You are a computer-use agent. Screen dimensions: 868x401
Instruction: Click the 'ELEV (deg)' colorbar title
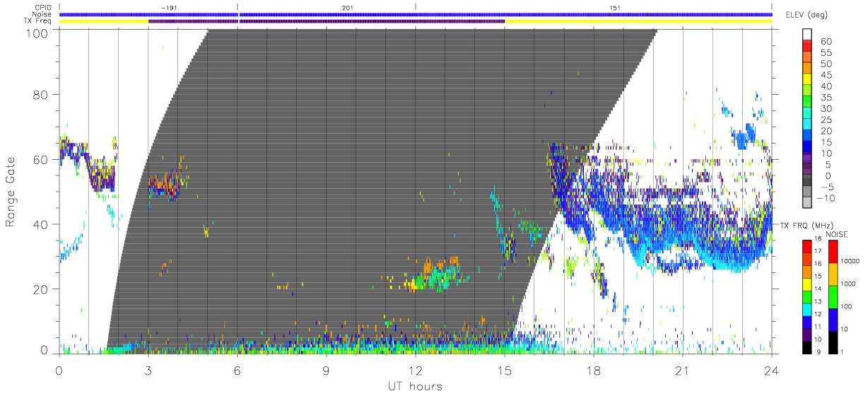coord(807,15)
